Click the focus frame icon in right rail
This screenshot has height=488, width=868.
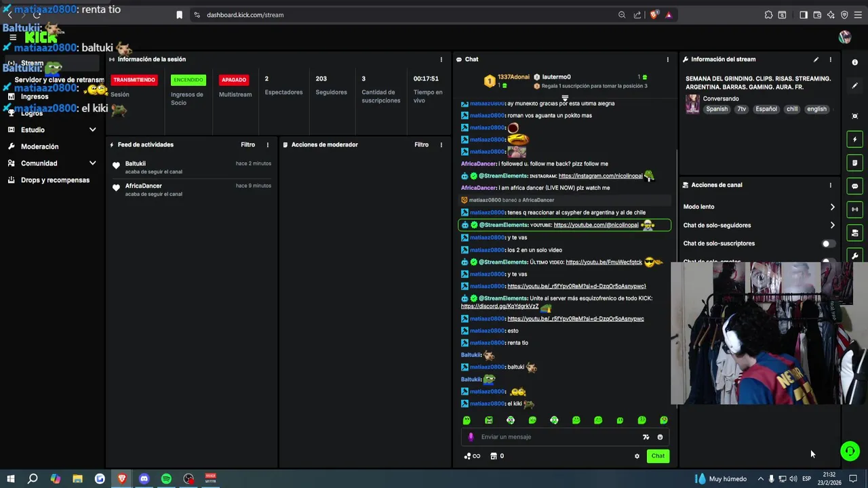(x=855, y=116)
